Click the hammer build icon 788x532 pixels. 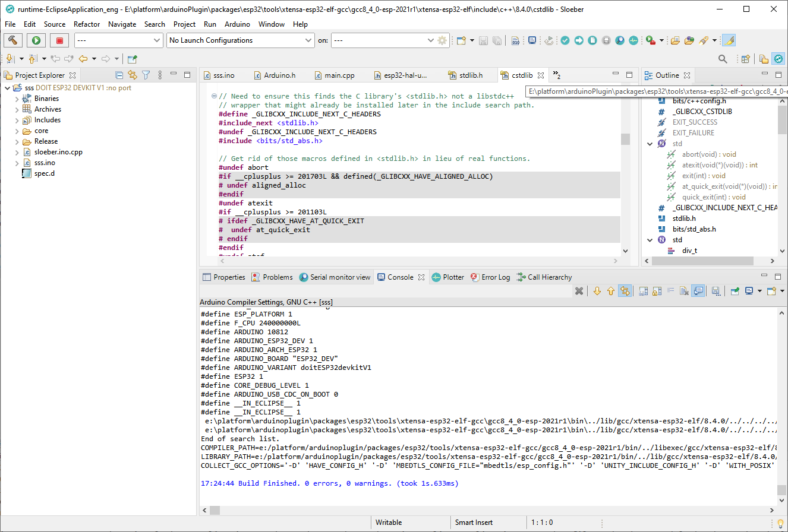tap(13, 40)
